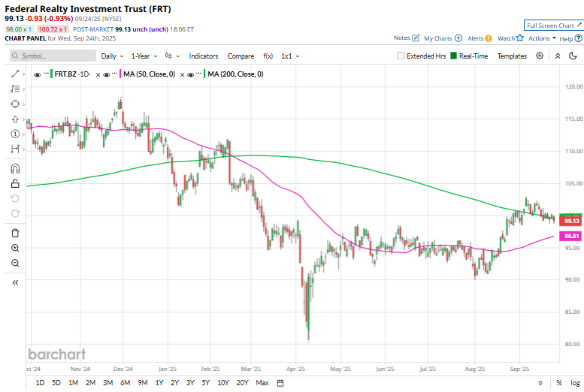Click the Alerts exclamation icon
This screenshot has height=392, width=584.
(x=489, y=38)
